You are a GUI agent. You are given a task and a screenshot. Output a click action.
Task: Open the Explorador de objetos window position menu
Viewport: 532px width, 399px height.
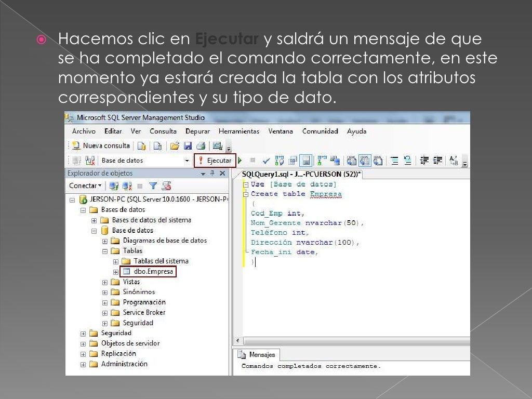point(203,174)
